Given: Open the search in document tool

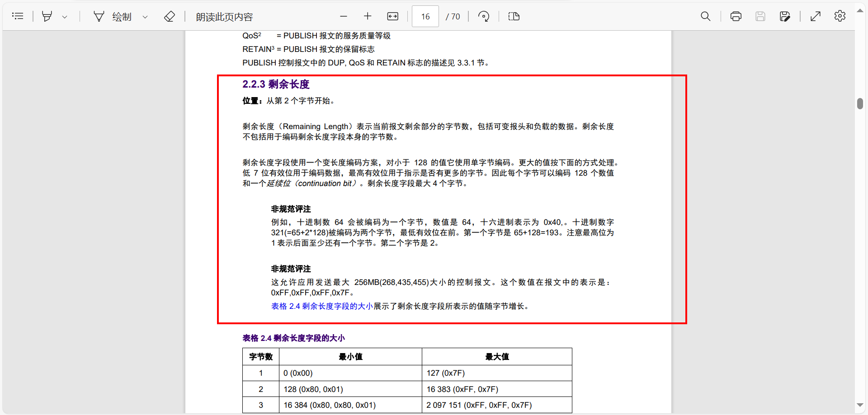Looking at the screenshot, I should [x=705, y=16].
